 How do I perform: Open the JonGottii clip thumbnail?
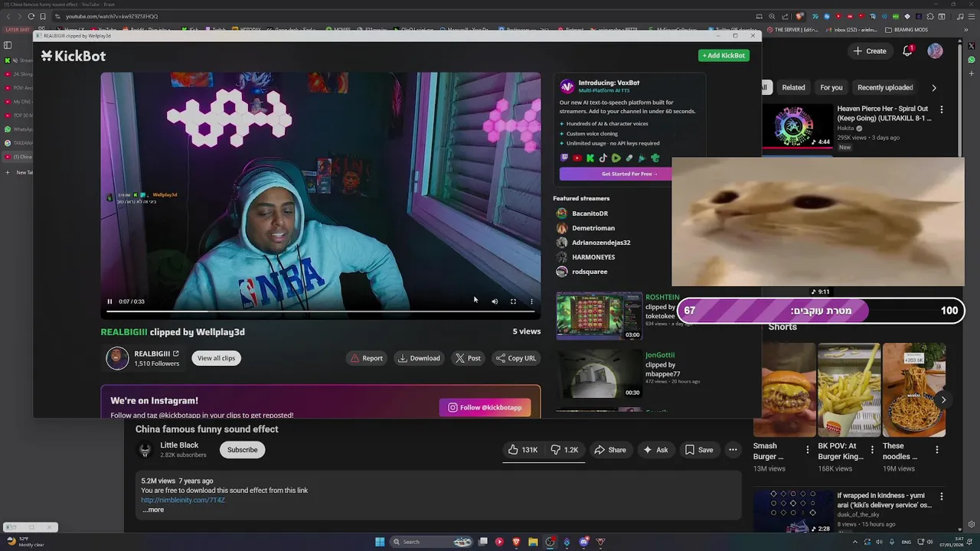pos(599,374)
